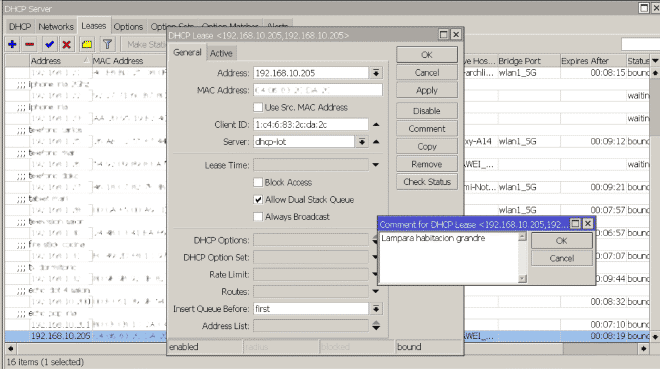Click OK in DHCP Lease dialog
This screenshot has width=660, height=369.
pos(427,55)
